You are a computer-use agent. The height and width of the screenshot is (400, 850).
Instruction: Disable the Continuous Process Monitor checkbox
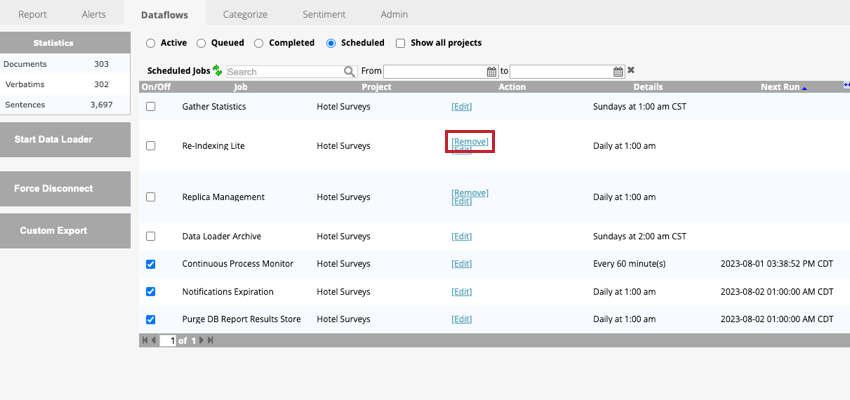click(x=150, y=264)
